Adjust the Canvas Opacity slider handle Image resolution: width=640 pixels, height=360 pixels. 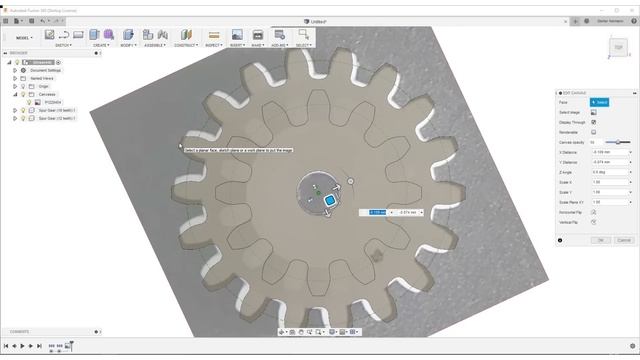618,142
